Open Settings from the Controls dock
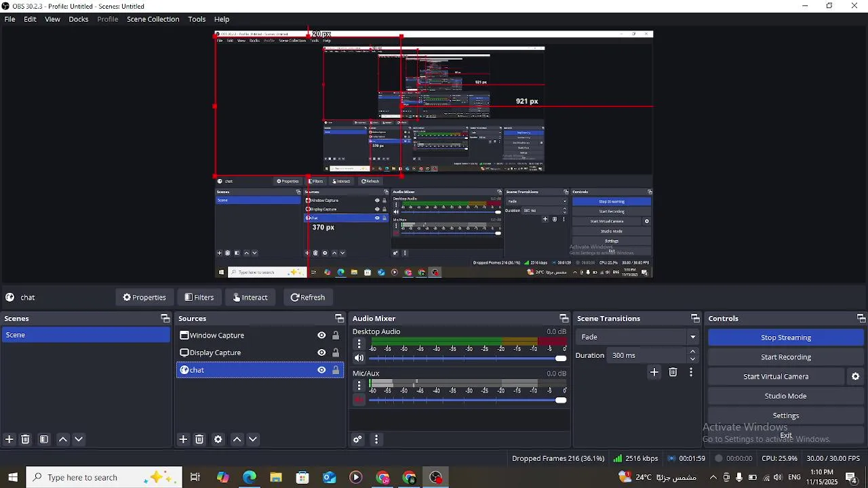This screenshot has height=488, width=868. [x=786, y=415]
